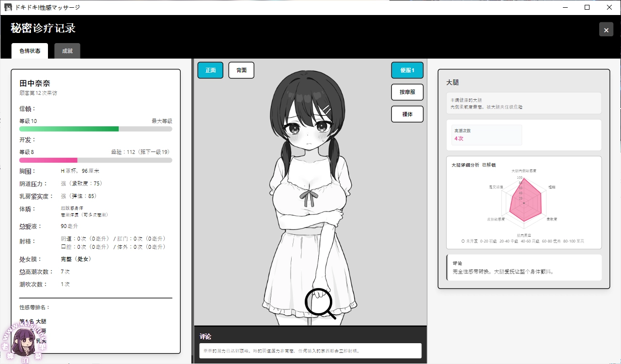Switch to the 背面 back view
The height and width of the screenshot is (364, 621).
point(241,70)
